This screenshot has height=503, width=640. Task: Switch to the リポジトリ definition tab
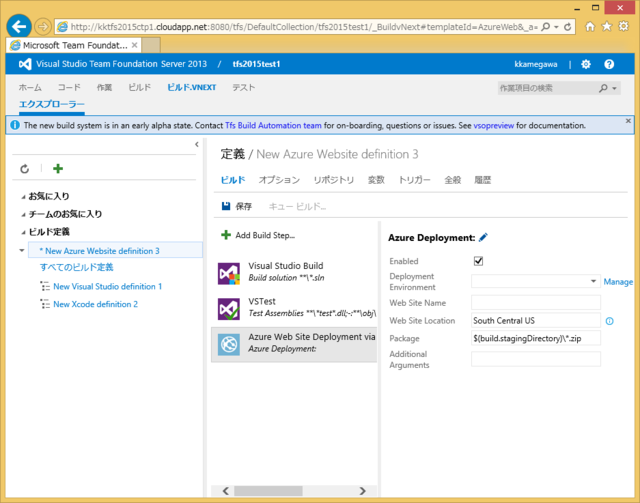tap(333, 180)
